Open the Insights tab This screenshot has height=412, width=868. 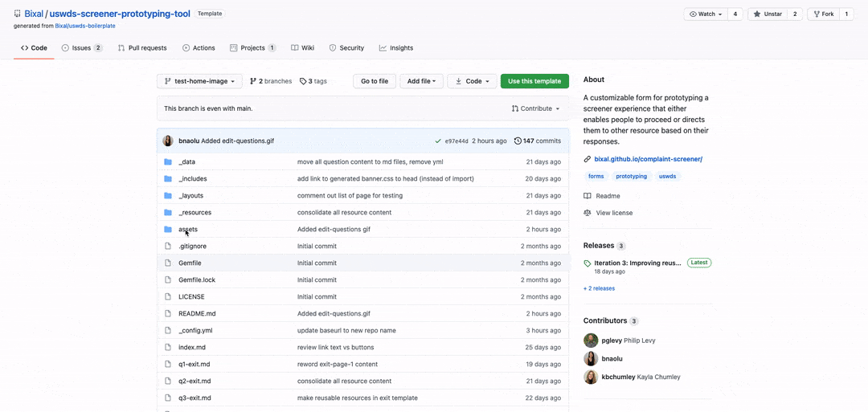pos(395,48)
